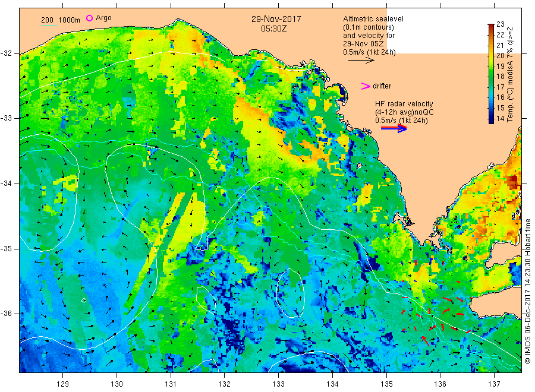Click the '16' color bar value
Image resolution: width=535 pixels, height=392 pixels.
click(500, 97)
